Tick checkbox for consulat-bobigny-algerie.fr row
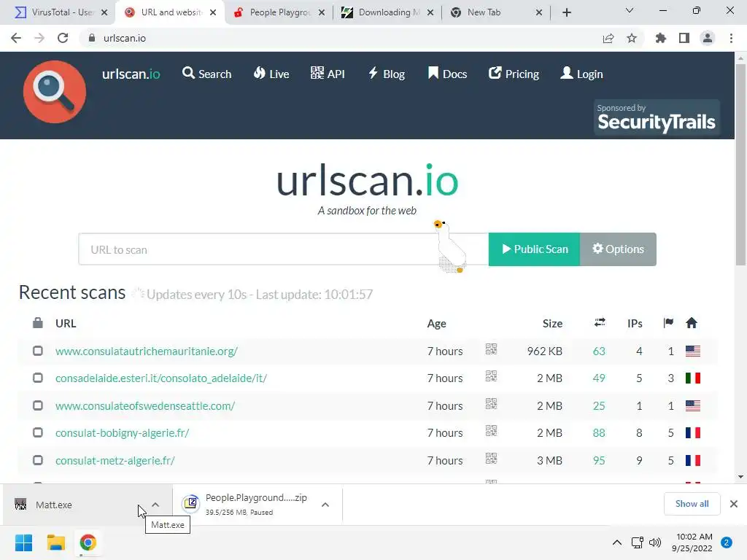Viewport: 747px width, 560px height. pyautogui.click(x=38, y=433)
